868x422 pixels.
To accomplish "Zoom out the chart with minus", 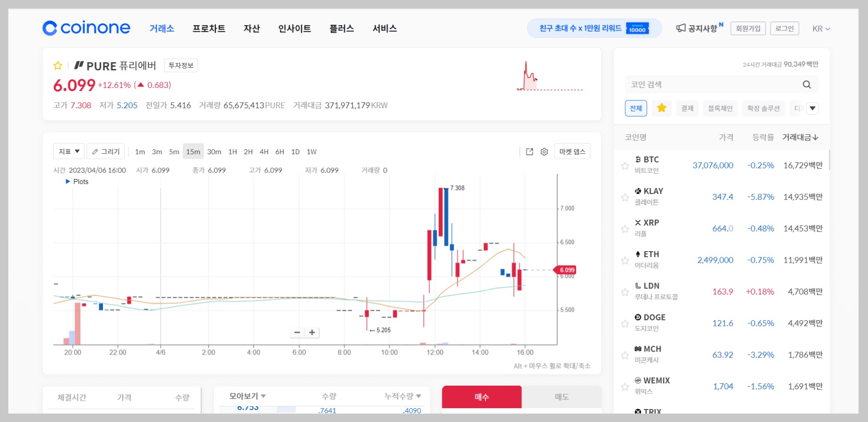I will [x=297, y=332].
